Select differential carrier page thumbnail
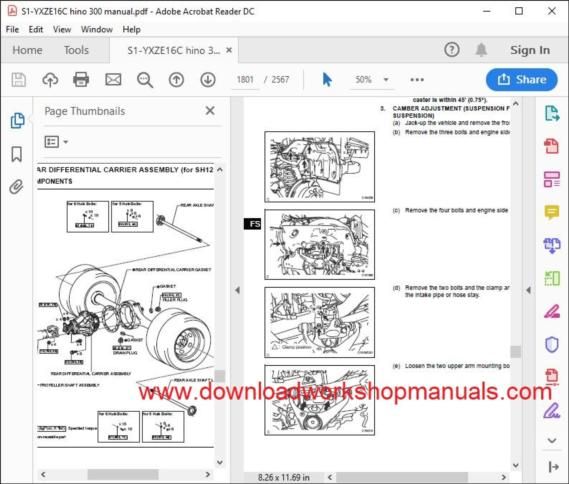This screenshot has width=569, height=484. pos(126,305)
